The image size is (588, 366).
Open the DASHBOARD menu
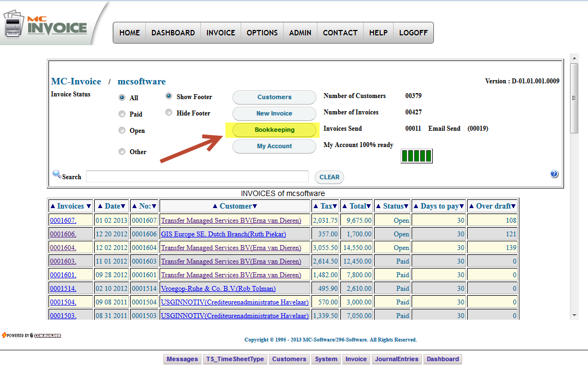point(173,33)
